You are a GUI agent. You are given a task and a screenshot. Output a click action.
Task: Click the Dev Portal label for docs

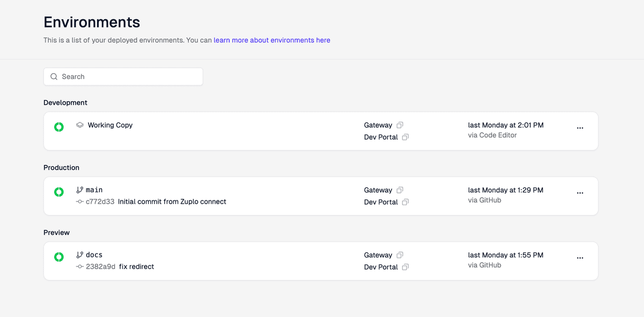coord(382,267)
